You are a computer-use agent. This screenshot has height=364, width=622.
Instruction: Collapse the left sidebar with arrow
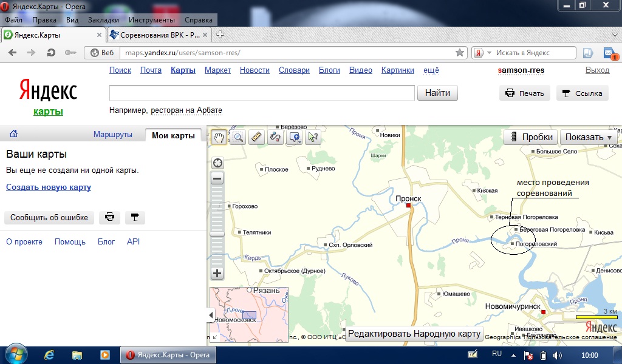(211, 315)
